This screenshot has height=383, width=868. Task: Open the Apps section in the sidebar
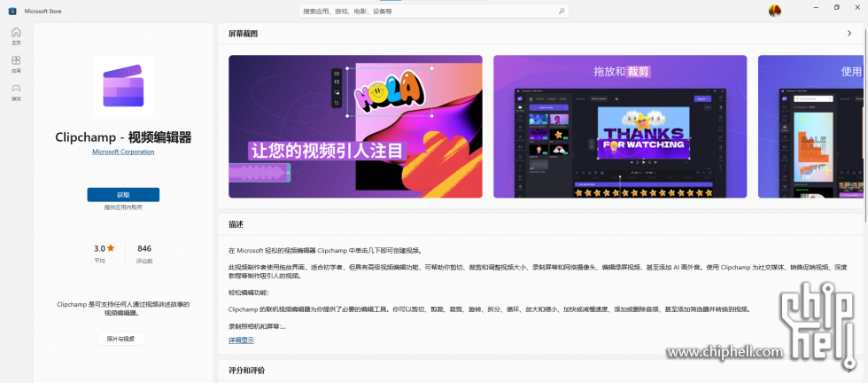pos(16,64)
